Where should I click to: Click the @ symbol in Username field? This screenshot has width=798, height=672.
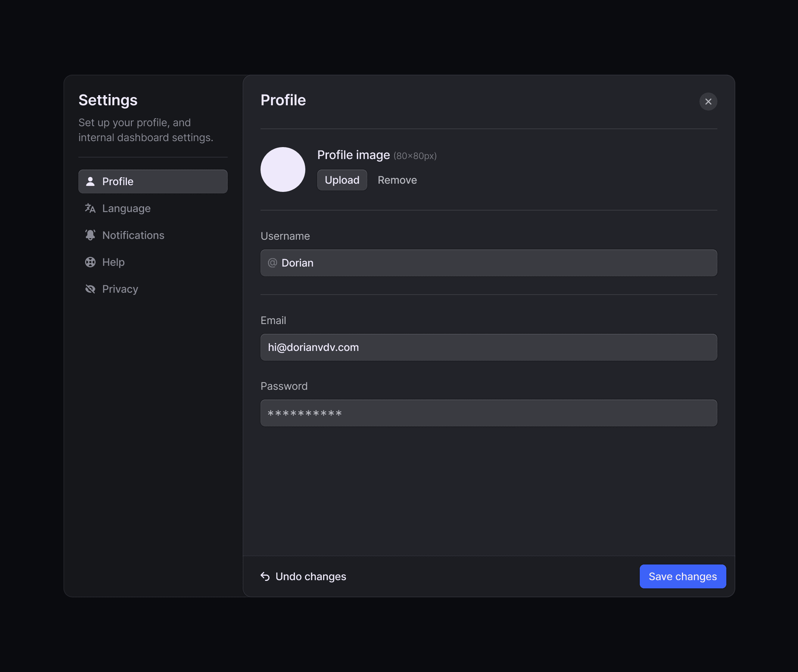pos(272,263)
